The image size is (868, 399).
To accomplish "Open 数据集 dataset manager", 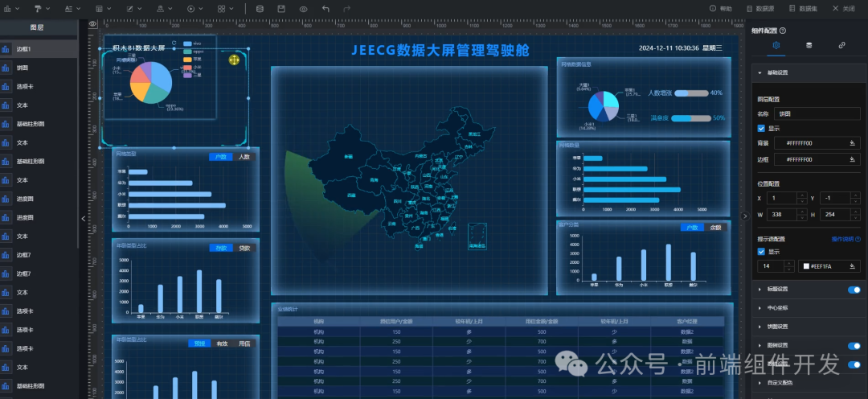I will click(803, 9).
